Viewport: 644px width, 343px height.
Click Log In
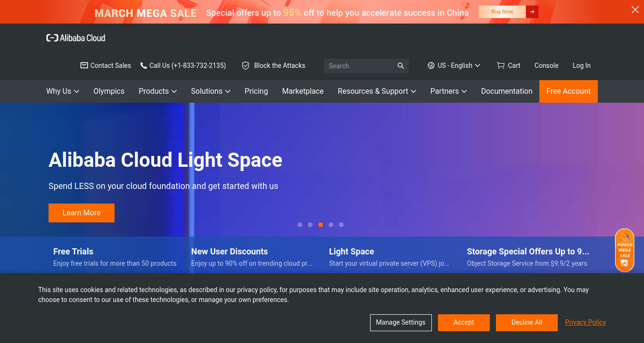[582, 65]
